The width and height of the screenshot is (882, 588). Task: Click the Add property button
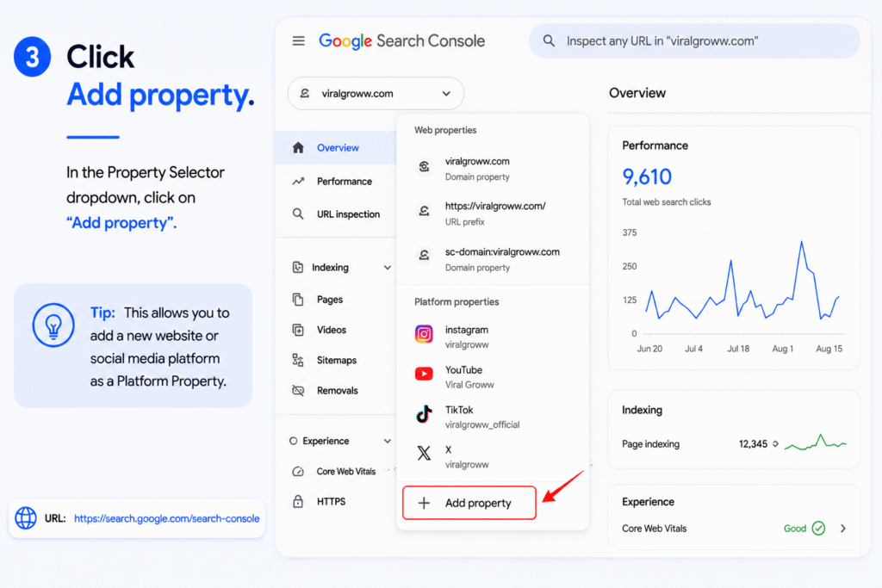pyautogui.click(x=469, y=503)
